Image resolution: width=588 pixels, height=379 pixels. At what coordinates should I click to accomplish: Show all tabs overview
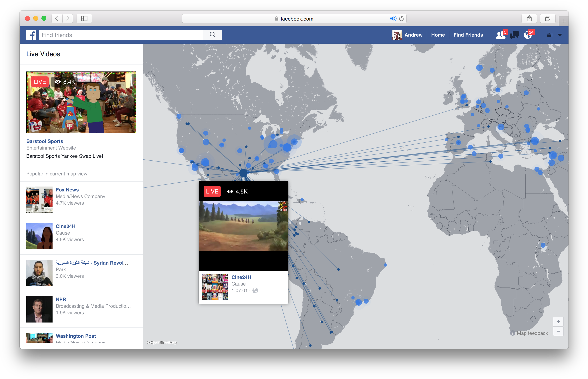[547, 18]
